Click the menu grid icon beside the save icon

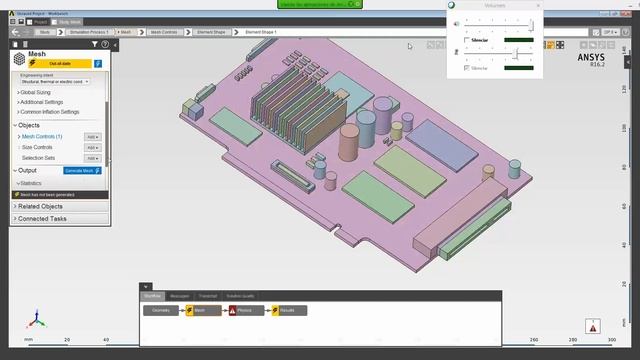tap(13, 22)
